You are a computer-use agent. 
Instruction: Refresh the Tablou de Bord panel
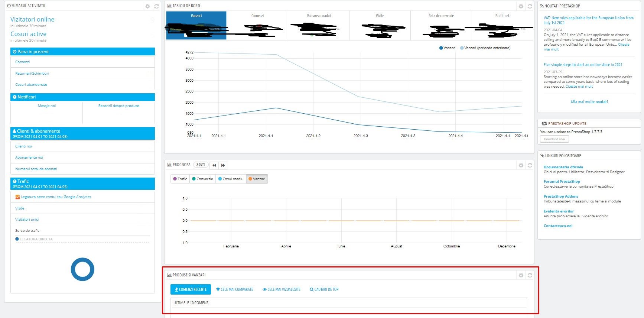tap(530, 6)
